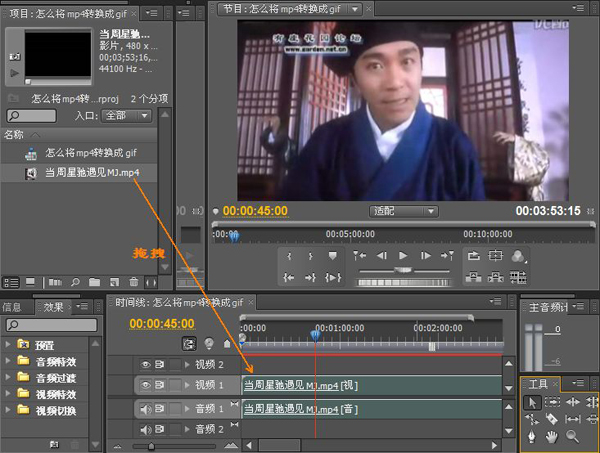
Task: Open the 适配 zoom level dropdown
Action: pos(404,211)
